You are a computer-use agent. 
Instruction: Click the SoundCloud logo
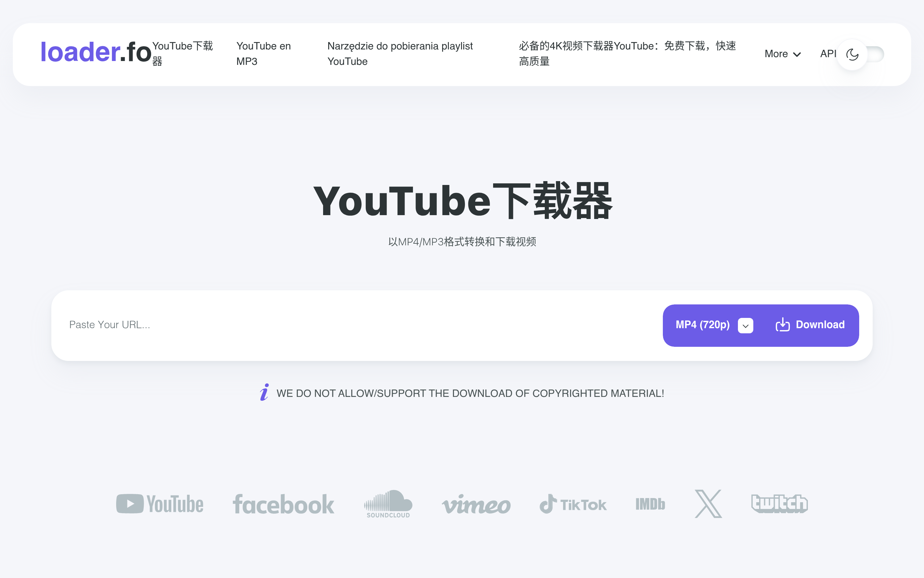point(388,504)
